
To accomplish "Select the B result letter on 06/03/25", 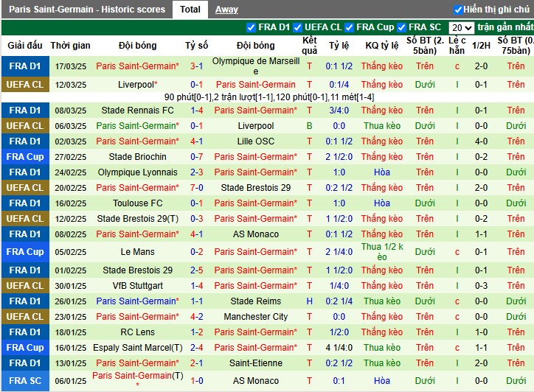I will point(309,126).
